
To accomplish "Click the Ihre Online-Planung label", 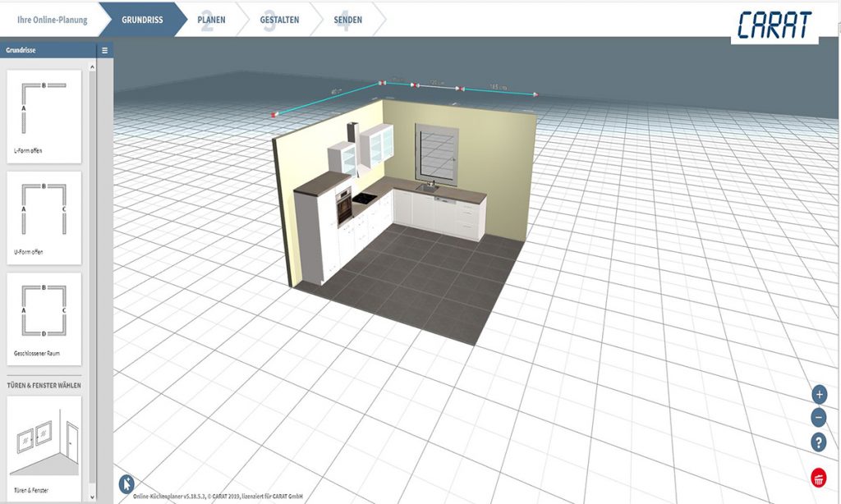I will (x=52, y=19).
